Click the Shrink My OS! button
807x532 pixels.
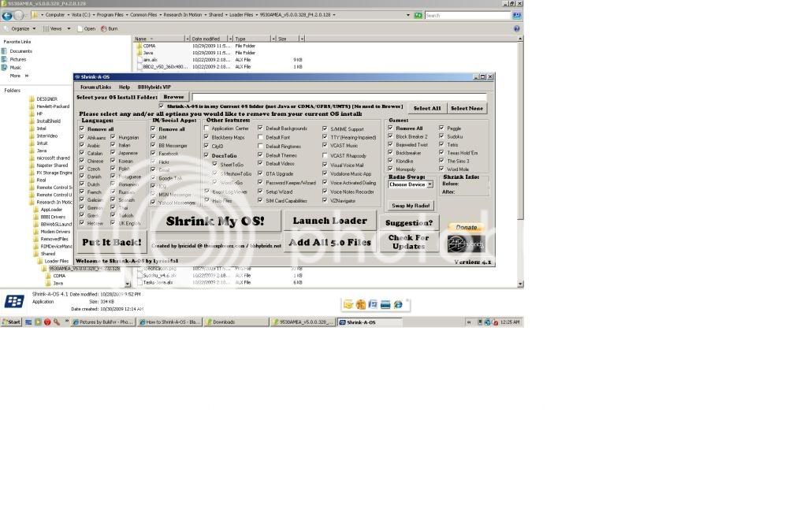(216, 221)
